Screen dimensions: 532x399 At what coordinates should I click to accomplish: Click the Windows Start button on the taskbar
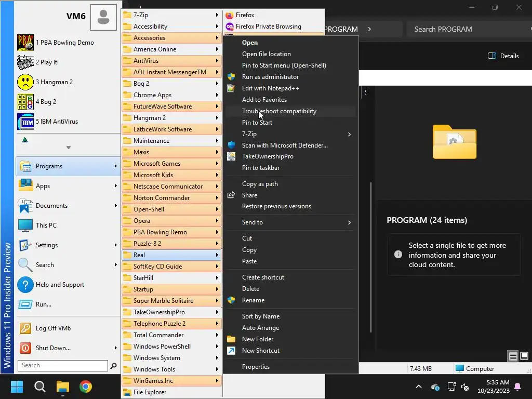tap(17, 387)
